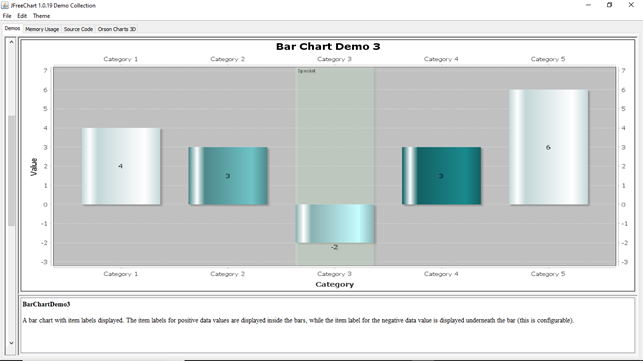Click the Bar Chart Demo 3 title
Viewport: 643px width, 361px height.
328,46
